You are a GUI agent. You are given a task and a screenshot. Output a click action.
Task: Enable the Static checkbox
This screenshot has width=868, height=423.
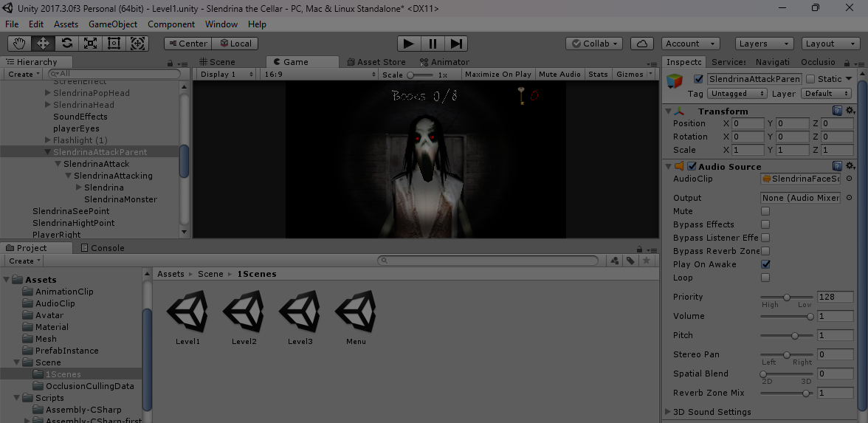coord(810,79)
